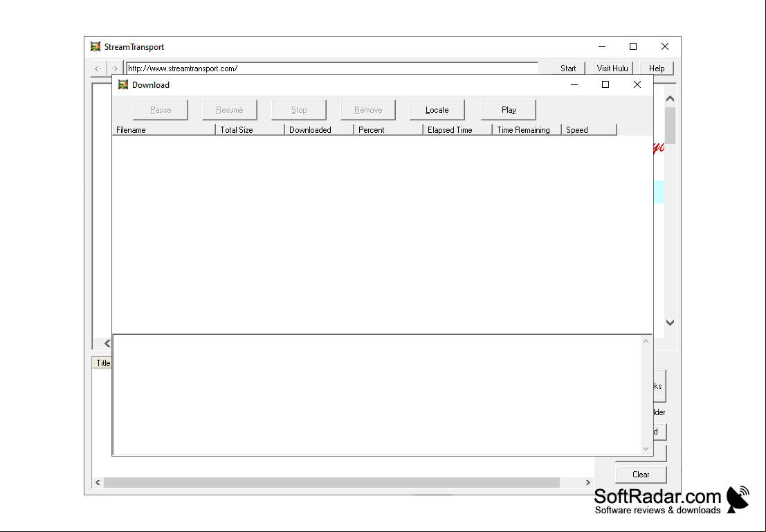Click the browser pane scroll up arrow
The image size is (766, 532).
671,99
